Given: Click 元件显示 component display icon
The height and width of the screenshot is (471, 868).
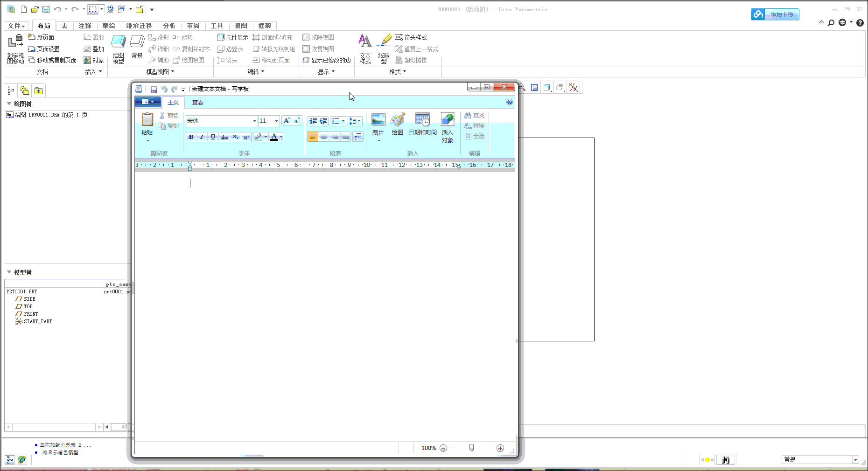Looking at the screenshot, I should [x=232, y=37].
